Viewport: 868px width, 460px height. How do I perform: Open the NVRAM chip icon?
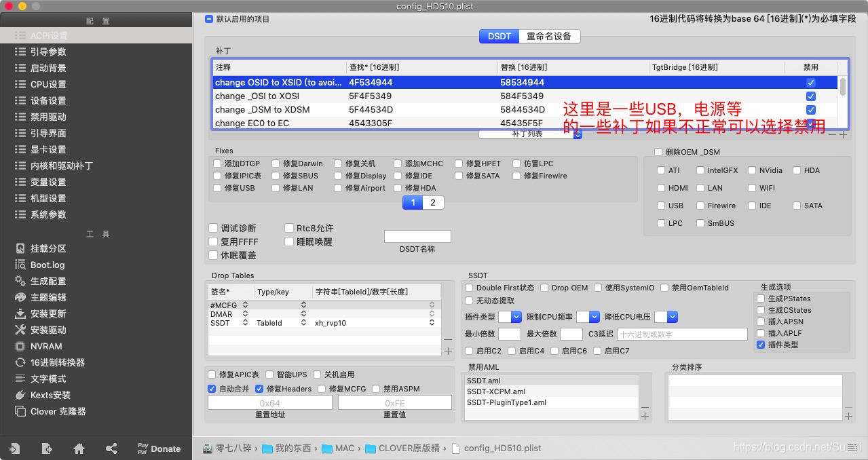[x=20, y=346]
